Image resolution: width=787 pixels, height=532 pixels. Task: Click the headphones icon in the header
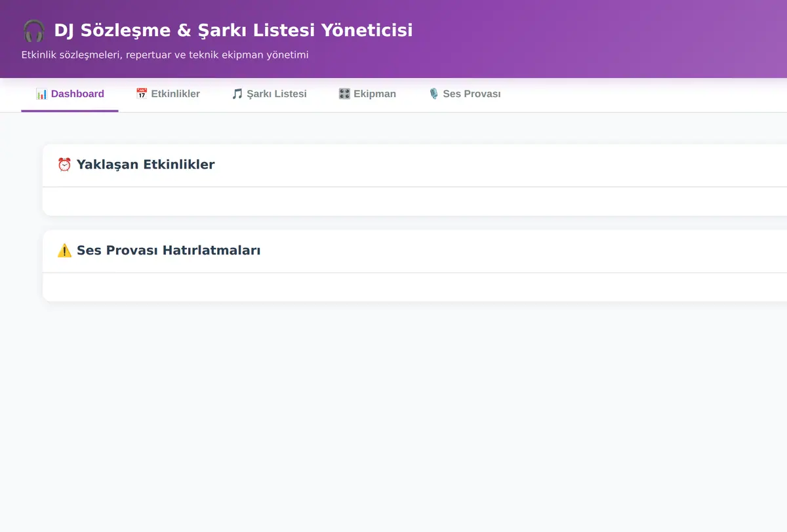pyautogui.click(x=33, y=30)
